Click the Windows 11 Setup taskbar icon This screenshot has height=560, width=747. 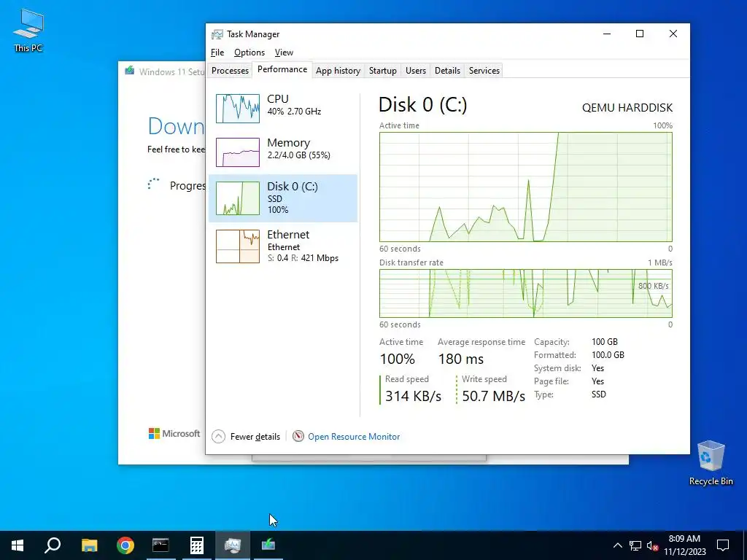(268, 545)
